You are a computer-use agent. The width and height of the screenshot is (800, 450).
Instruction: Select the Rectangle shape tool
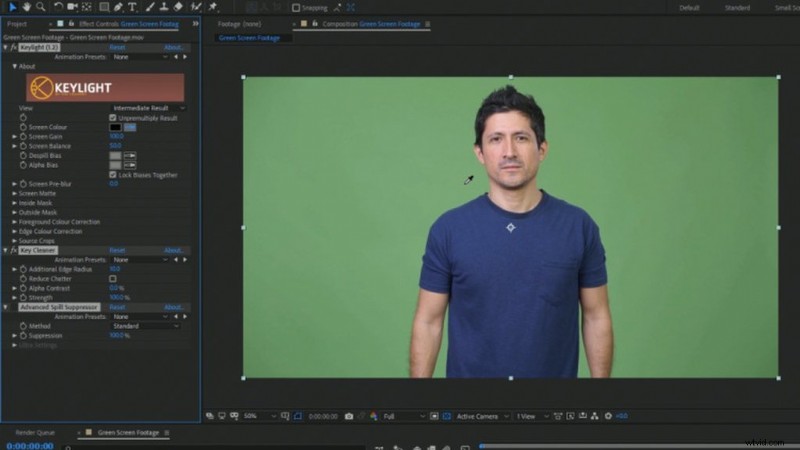tap(104, 7)
